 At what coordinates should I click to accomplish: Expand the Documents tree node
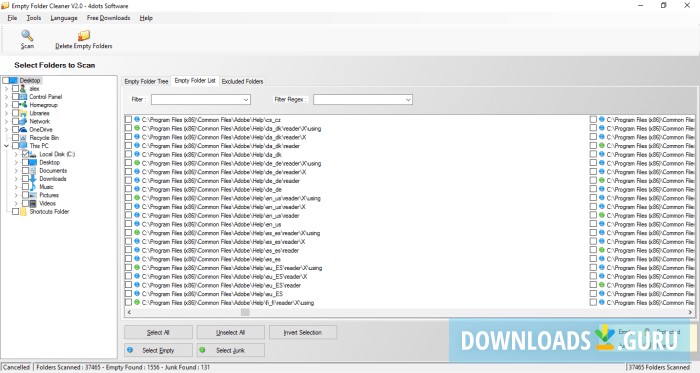[x=16, y=170]
